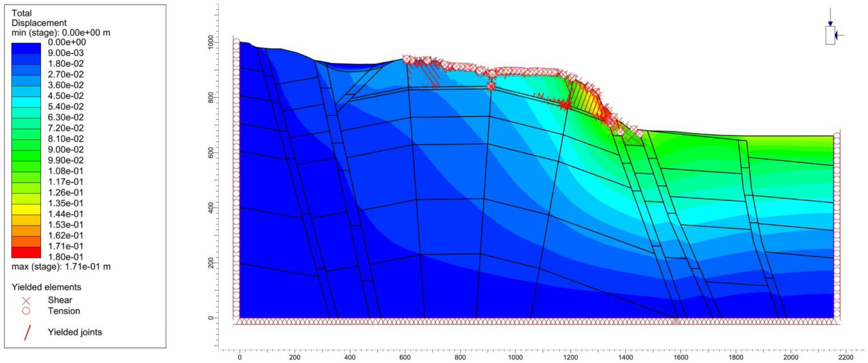Image resolution: width=868 pixels, height=363 pixels.
Task: Click the Yielded elements legend heading
Action: [46, 287]
